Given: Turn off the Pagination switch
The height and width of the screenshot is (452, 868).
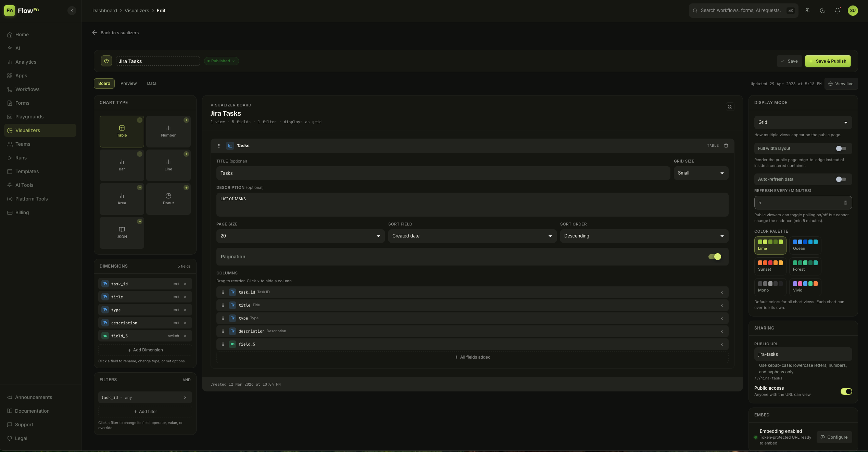Looking at the screenshot, I should [x=715, y=257].
